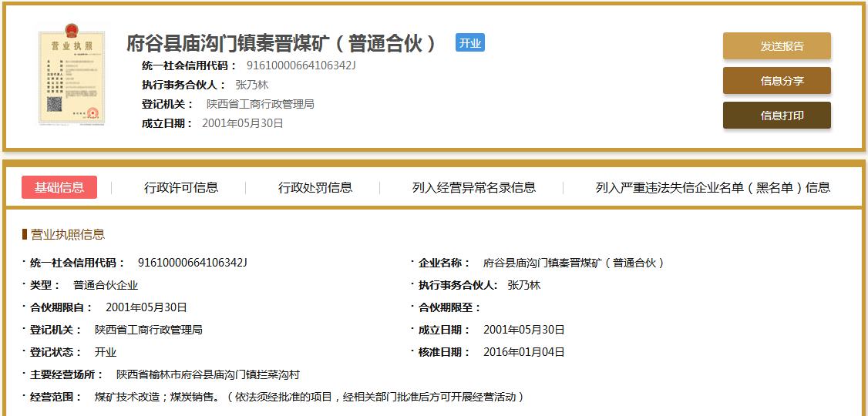Viewport: 868px width, 416px height.
Task: Go to the 列入经营异常名录信息 tab
Action: click(x=473, y=187)
